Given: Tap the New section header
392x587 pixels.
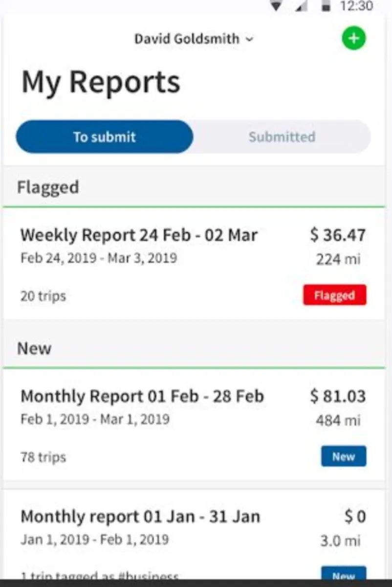Looking at the screenshot, I should point(34,348).
